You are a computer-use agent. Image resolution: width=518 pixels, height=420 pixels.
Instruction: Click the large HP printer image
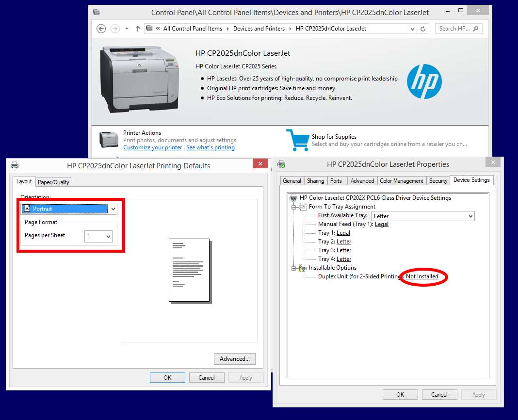139,80
